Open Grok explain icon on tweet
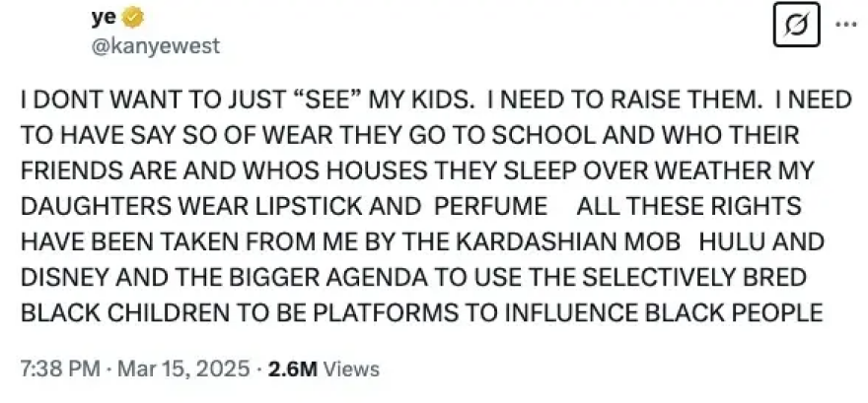 789,31
